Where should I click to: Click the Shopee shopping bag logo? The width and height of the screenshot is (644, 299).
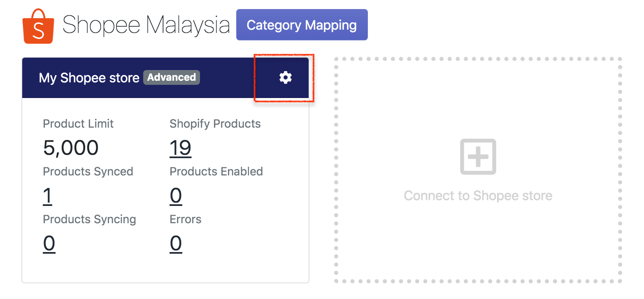tap(38, 26)
